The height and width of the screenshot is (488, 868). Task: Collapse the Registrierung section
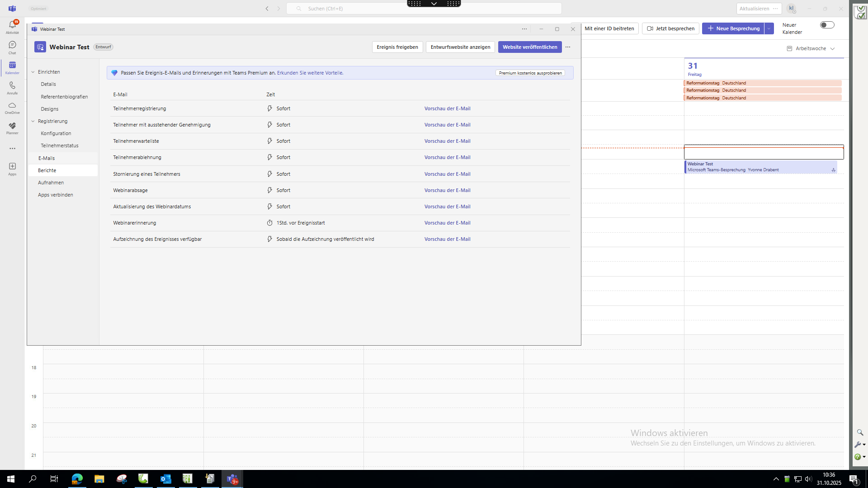click(33, 121)
